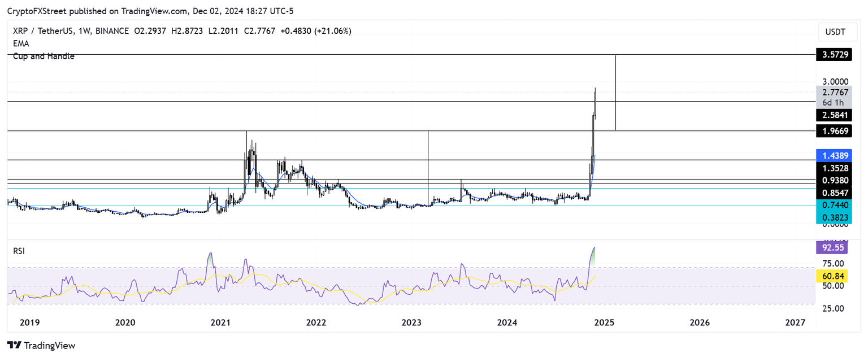This screenshot has width=868, height=358.
Task: Select the 2025 label on the timeline
Action: point(605,322)
